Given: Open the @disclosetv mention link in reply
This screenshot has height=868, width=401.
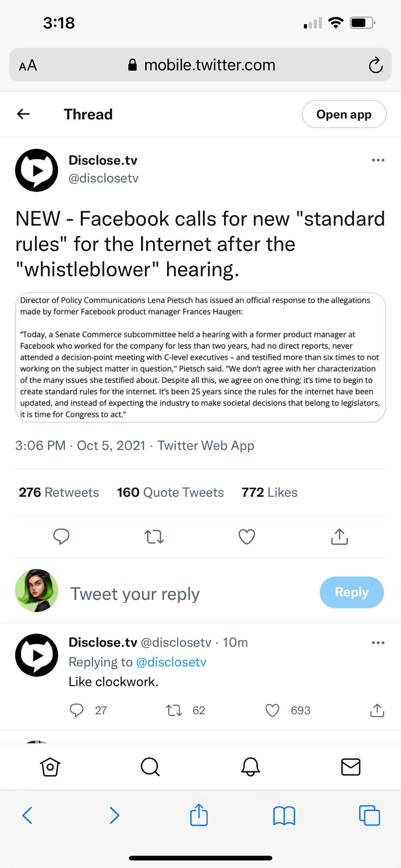Looking at the screenshot, I should coord(171,662).
